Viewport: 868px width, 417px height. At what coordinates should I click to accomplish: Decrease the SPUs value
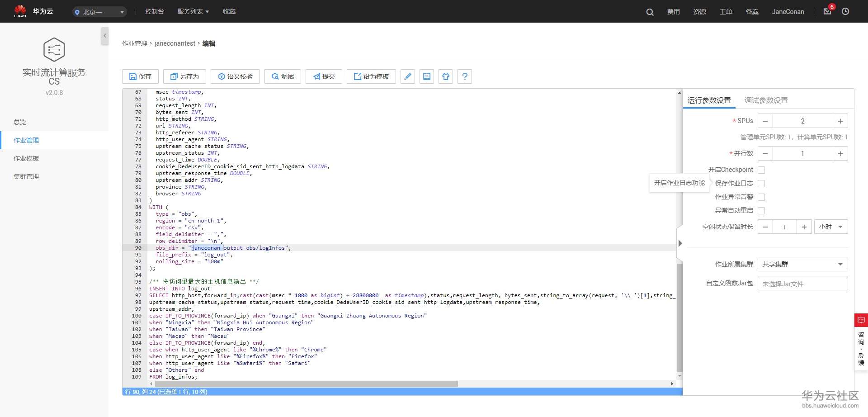(x=765, y=121)
